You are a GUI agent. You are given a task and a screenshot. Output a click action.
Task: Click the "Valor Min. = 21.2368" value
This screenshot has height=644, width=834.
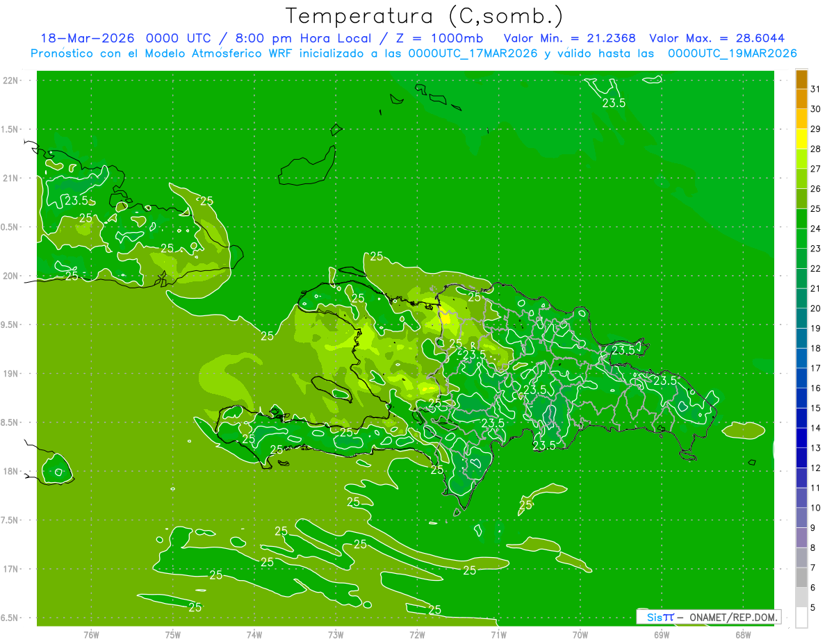click(570, 38)
